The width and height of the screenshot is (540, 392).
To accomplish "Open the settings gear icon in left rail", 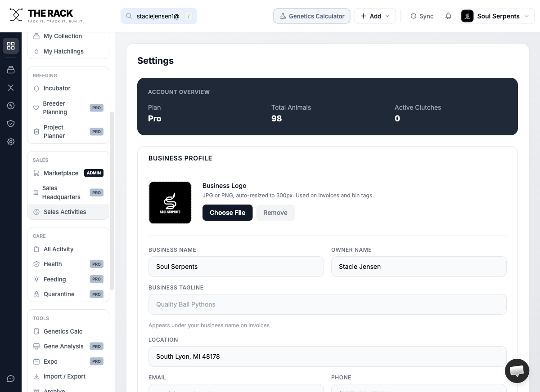I will coord(11,142).
